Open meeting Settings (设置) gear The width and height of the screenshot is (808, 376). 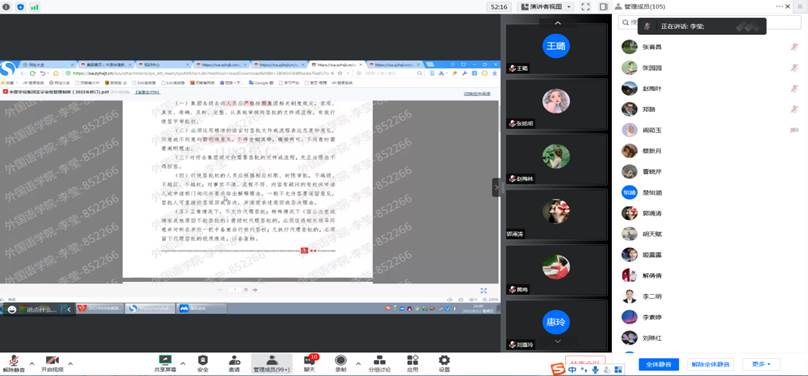[x=444, y=364]
